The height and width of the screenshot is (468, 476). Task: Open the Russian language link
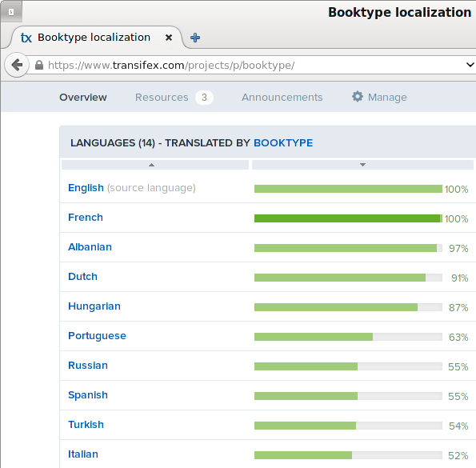tap(88, 365)
